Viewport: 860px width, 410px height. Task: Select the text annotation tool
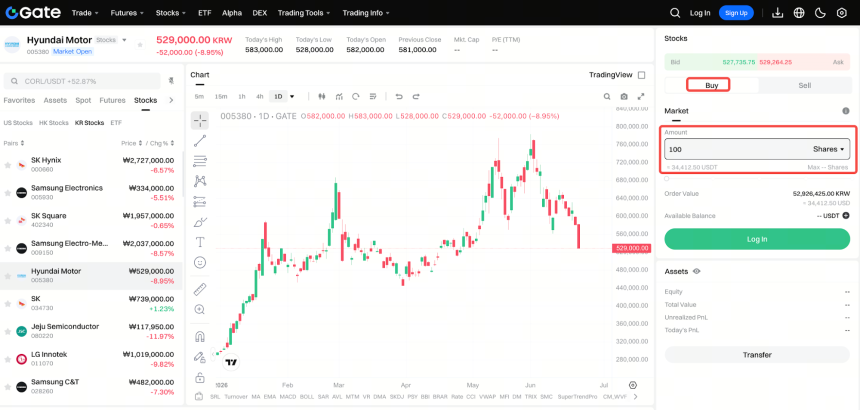[200, 242]
